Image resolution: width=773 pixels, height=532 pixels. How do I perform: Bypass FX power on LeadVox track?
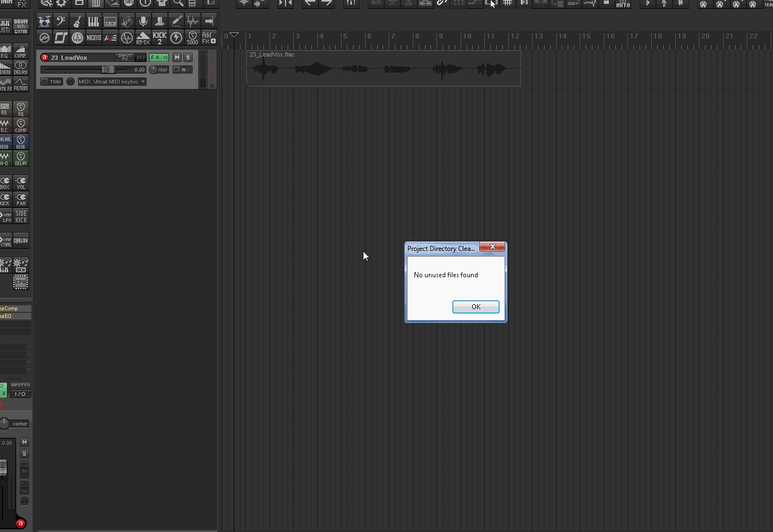[165, 58]
